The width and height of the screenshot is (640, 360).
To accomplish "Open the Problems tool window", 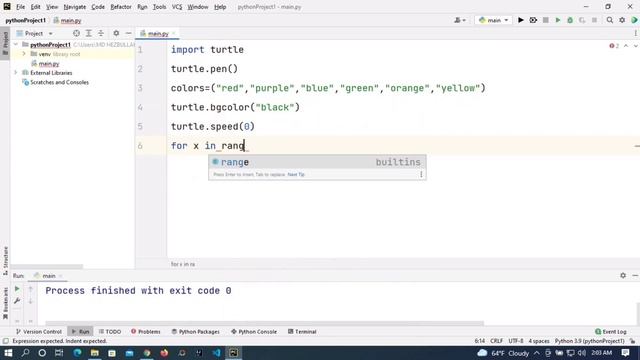I will coord(146,331).
